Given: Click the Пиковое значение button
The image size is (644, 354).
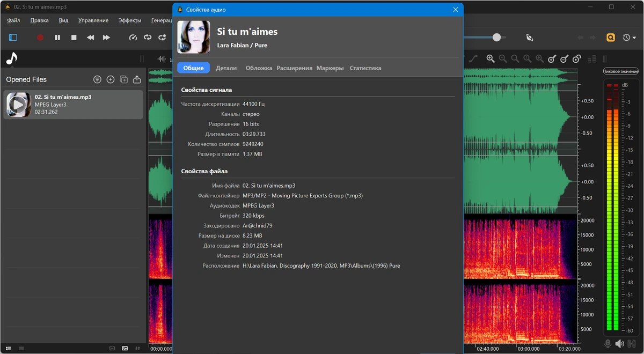Looking at the screenshot, I should click(620, 71).
